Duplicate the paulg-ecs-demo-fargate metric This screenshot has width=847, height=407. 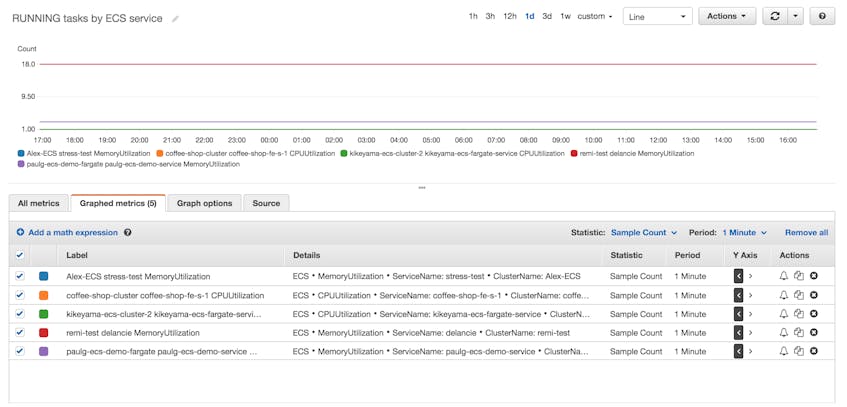point(799,351)
